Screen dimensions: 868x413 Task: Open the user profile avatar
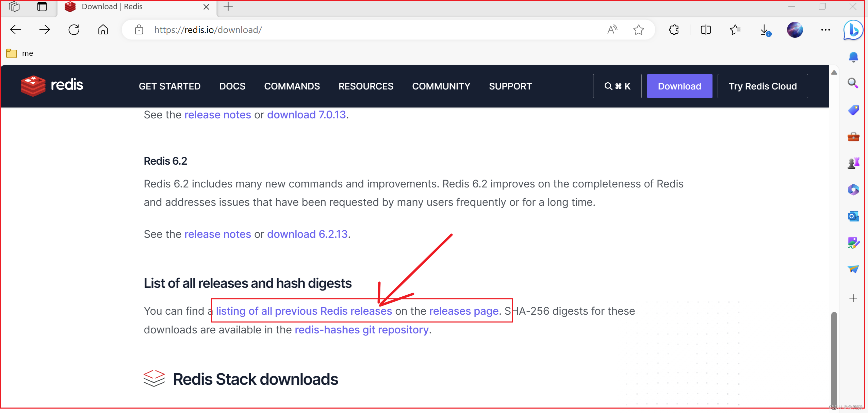pyautogui.click(x=795, y=30)
